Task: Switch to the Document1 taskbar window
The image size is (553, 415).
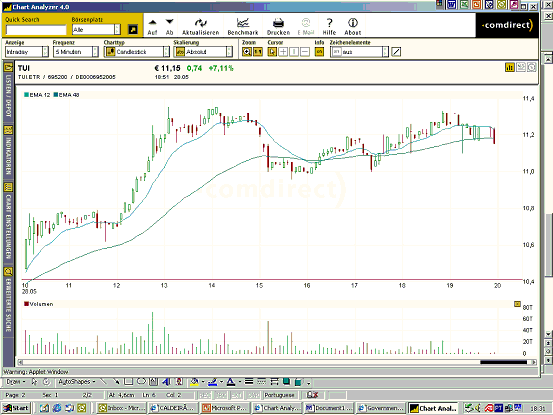Action: [328, 408]
